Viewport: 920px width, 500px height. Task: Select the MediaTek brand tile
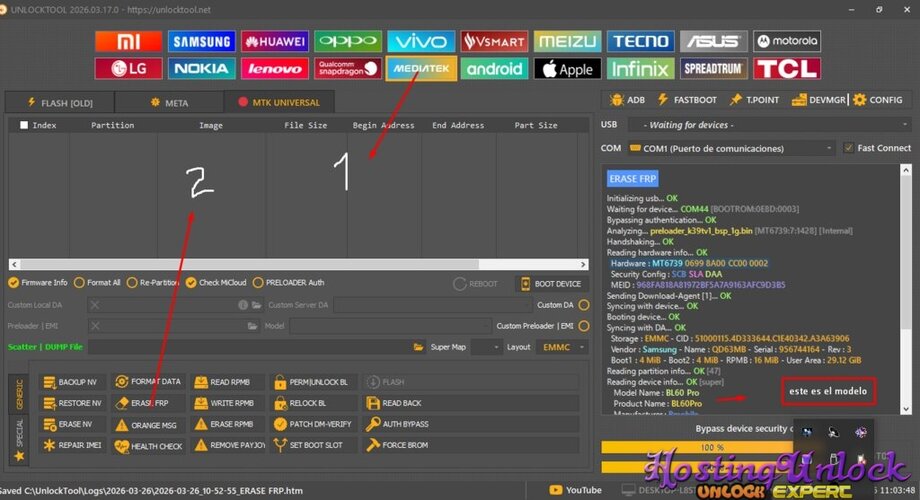[x=421, y=69]
